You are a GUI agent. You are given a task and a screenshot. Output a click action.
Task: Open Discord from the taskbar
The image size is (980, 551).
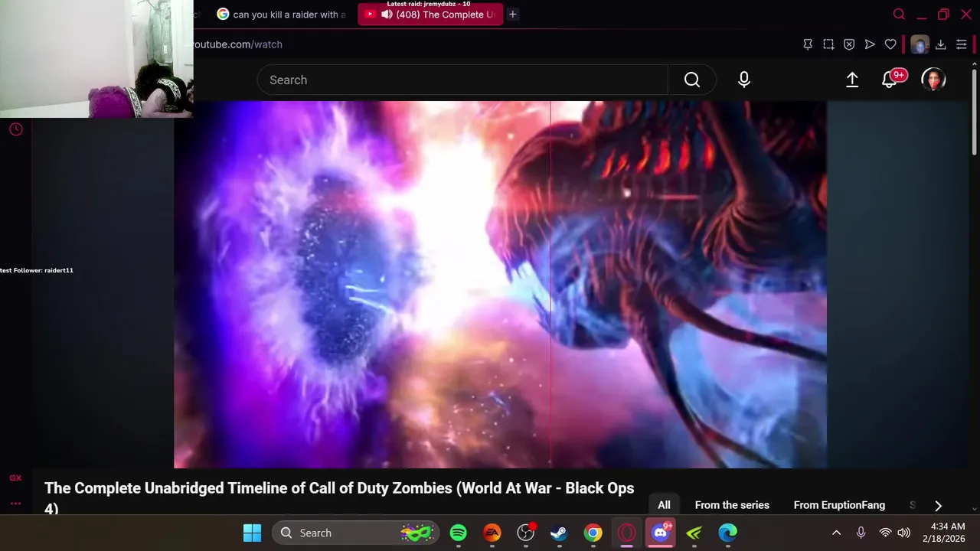(x=661, y=533)
